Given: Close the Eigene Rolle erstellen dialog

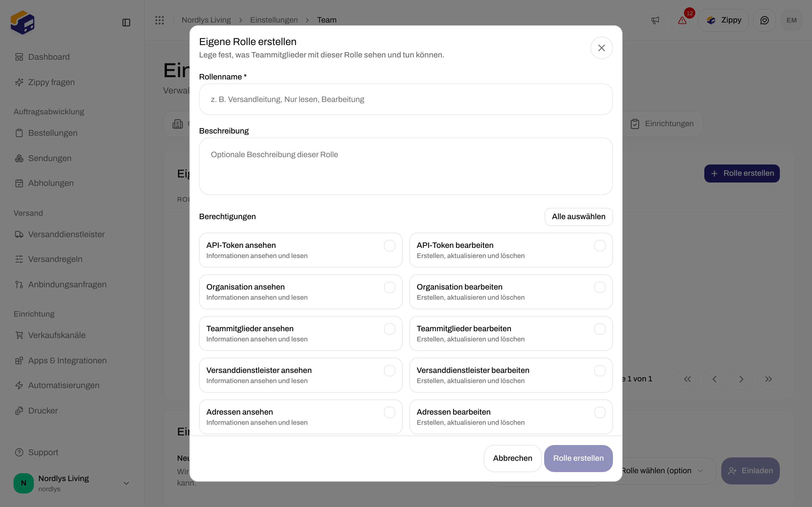Looking at the screenshot, I should click(x=601, y=48).
